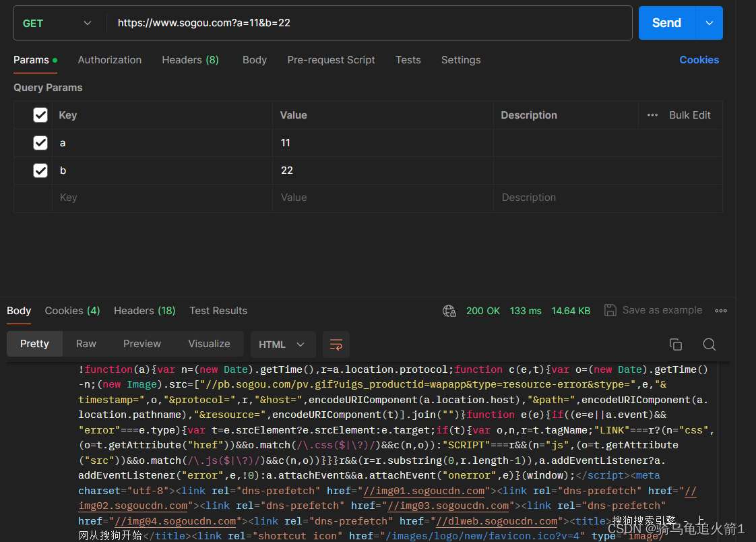Open the HTML format dropdown
Screen dimensions: 756x542
click(x=283, y=344)
